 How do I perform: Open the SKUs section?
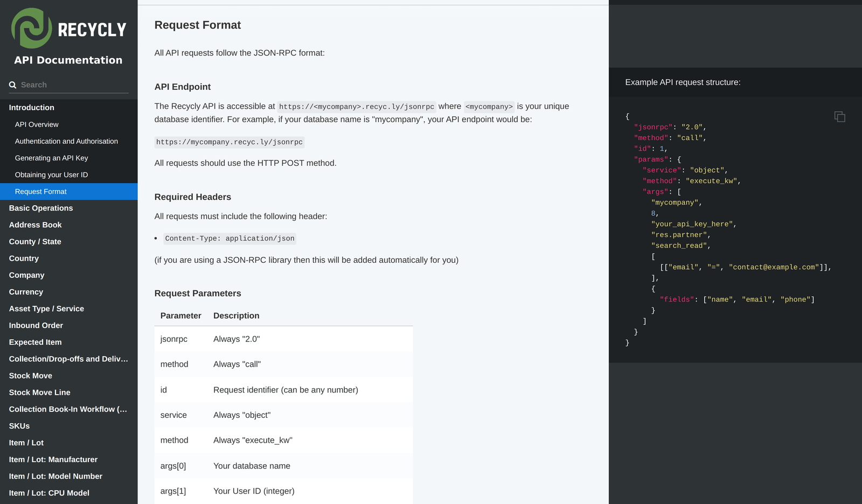tap(68, 426)
